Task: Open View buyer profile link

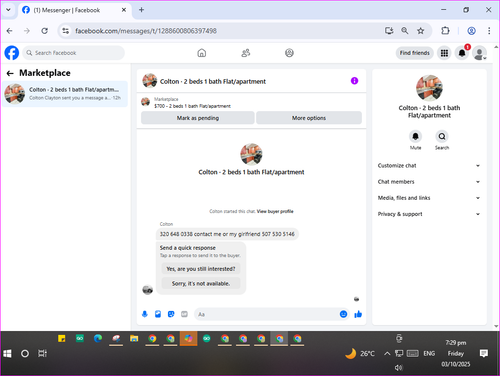Action: coord(275,211)
